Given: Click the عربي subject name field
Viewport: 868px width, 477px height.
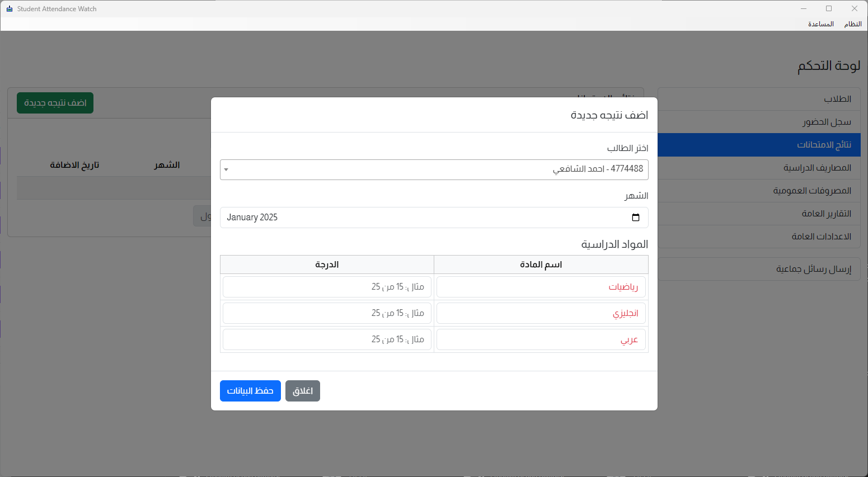Looking at the screenshot, I should click(541, 339).
